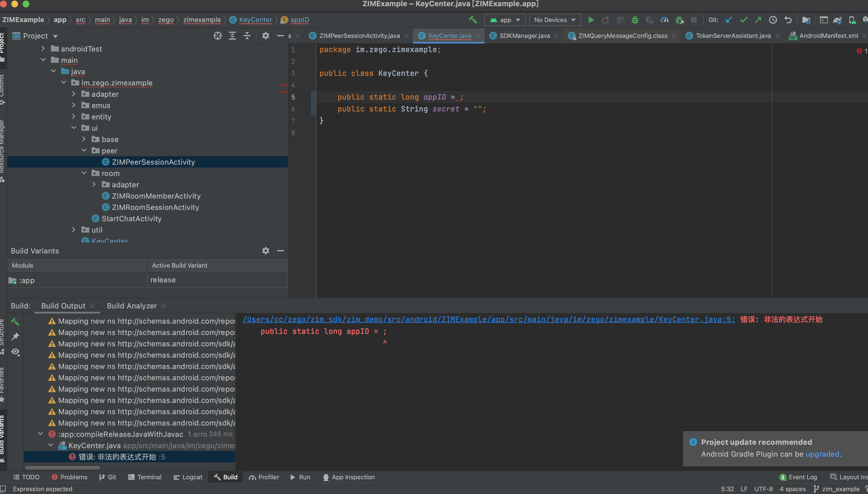Click Expand All in Project panel
868x494 pixels.
tap(232, 36)
